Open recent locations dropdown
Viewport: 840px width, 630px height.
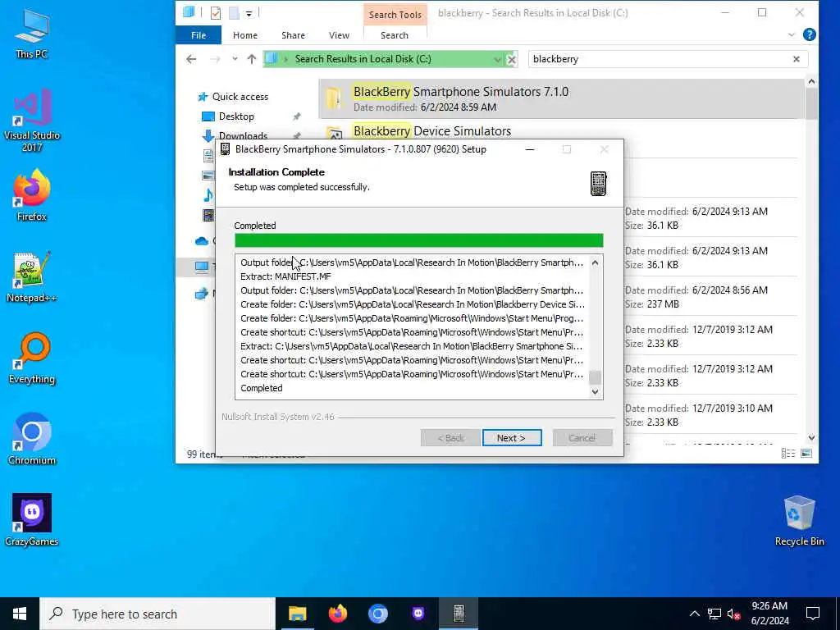point(235,59)
